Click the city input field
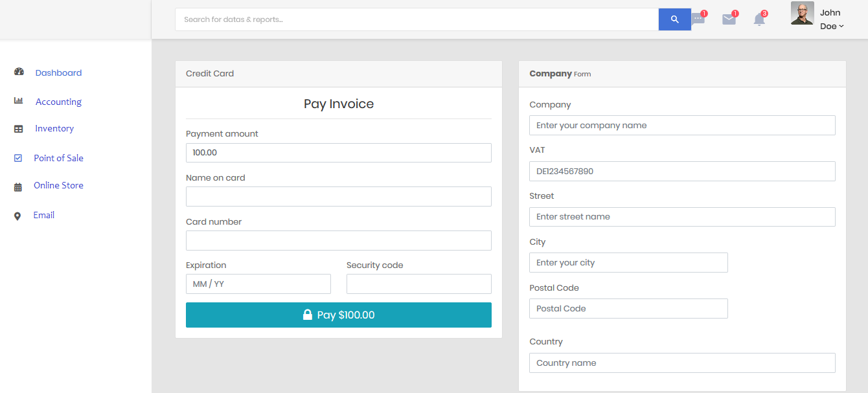Image resolution: width=868 pixels, height=393 pixels. pyautogui.click(x=628, y=262)
